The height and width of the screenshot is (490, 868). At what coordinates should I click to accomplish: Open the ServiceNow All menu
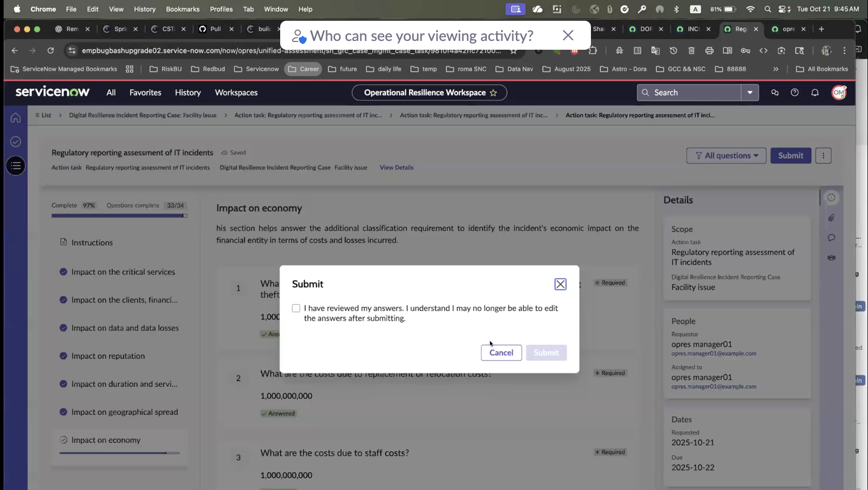111,92
